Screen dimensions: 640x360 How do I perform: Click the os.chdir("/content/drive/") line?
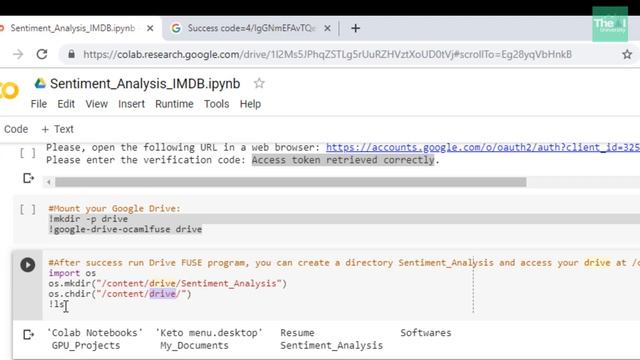[x=120, y=294]
